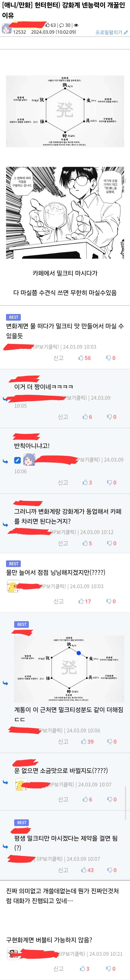Click the post author's avatar at top
130x980 pixels.
(6, 29)
